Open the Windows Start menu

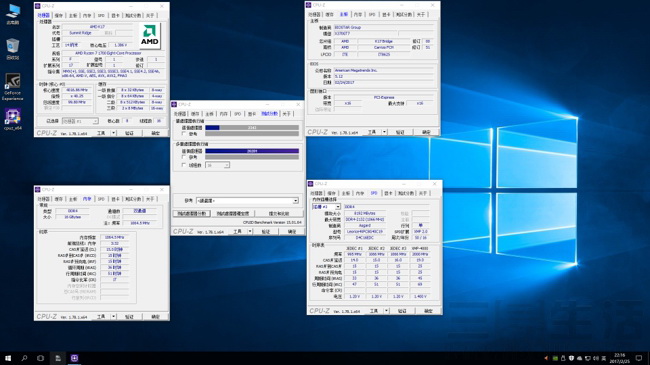tap(8, 358)
